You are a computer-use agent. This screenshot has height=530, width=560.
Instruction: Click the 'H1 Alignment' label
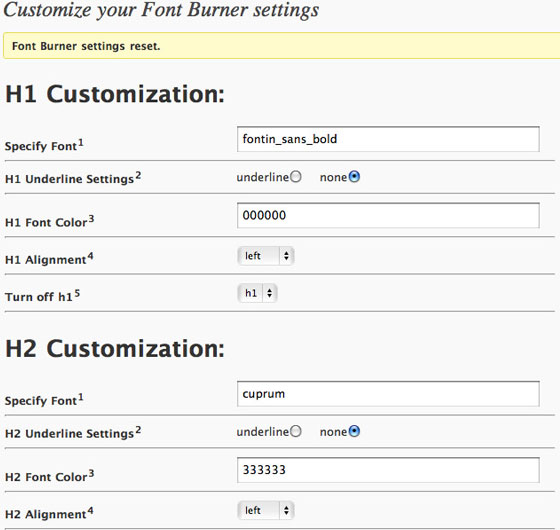pos(49,259)
